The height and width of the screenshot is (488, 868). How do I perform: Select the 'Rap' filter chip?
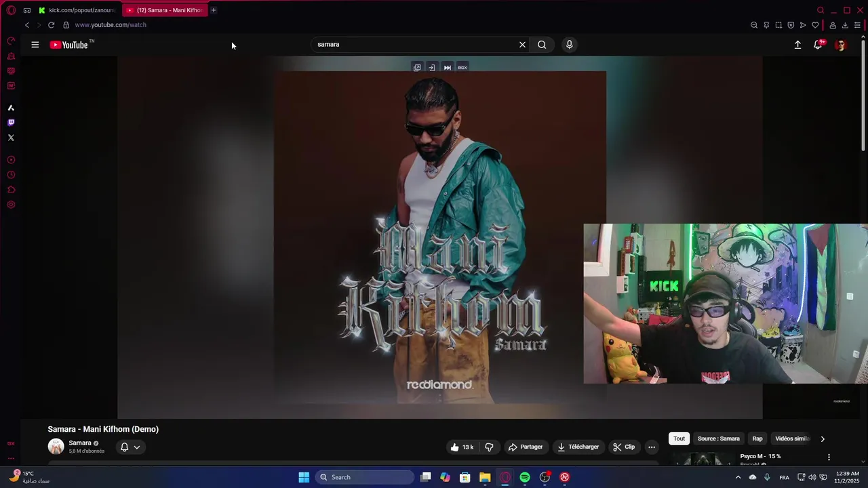[757, 439]
